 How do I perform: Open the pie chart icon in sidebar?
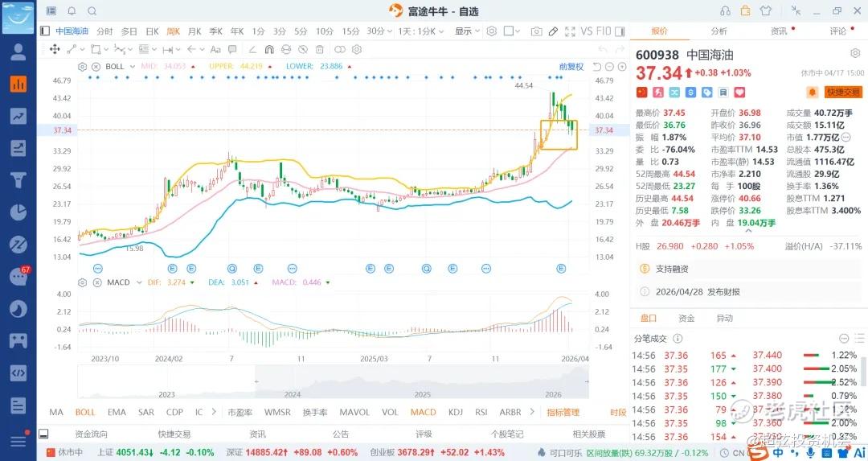point(18,212)
